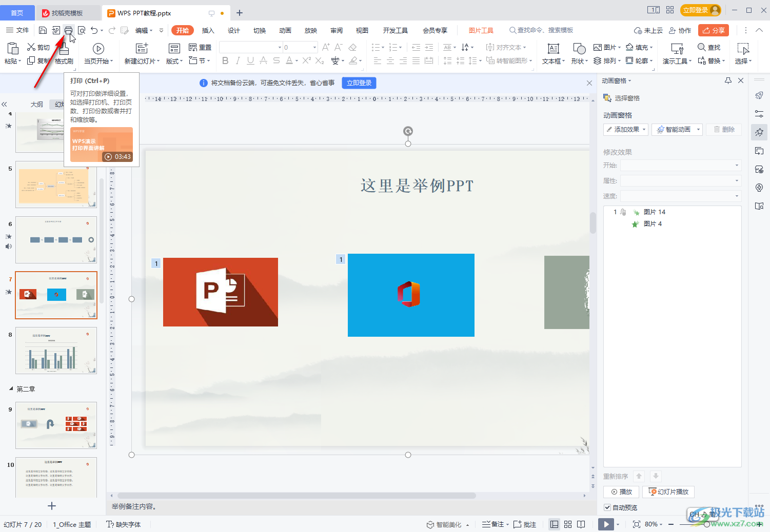Click the text highlight color button
This screenshot has height=532, width=770.
pos(353,61)
